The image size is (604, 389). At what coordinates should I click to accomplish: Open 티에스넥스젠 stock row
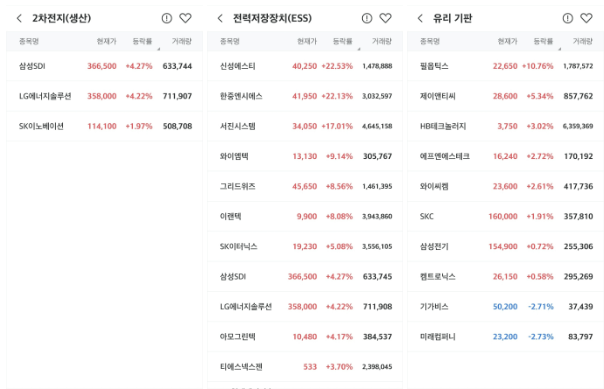[305, 367]
